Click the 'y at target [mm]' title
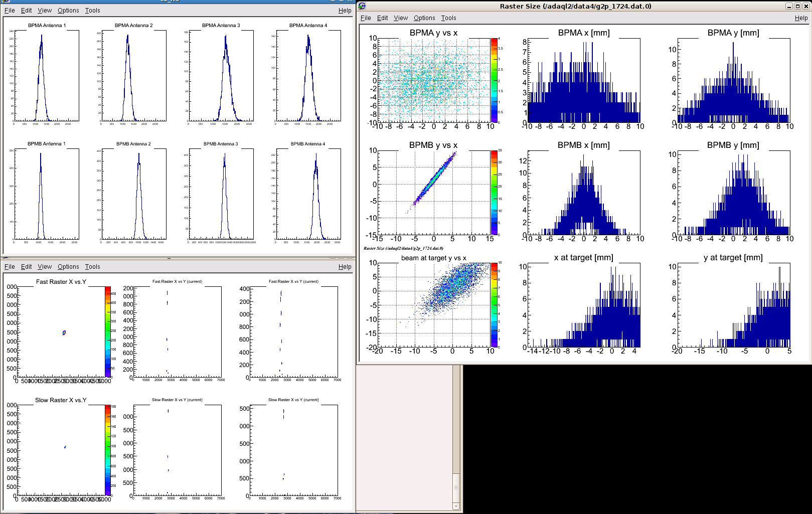 tap(733, 257)
